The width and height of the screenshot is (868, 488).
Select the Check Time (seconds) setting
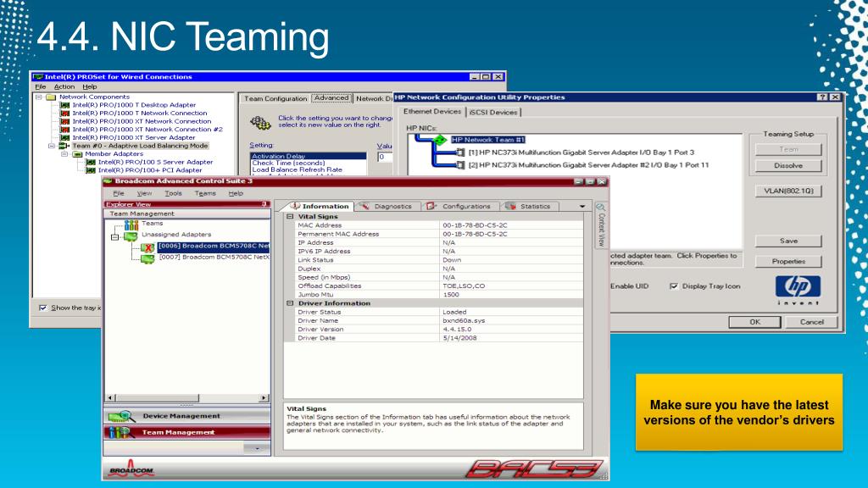pyautogui.click(x=309, y=164)
